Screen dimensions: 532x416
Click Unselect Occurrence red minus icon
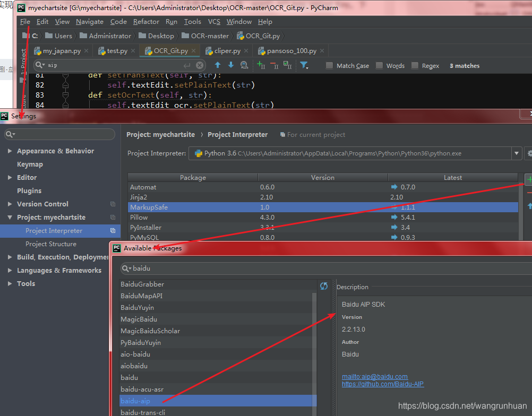(x=274, y=65)
